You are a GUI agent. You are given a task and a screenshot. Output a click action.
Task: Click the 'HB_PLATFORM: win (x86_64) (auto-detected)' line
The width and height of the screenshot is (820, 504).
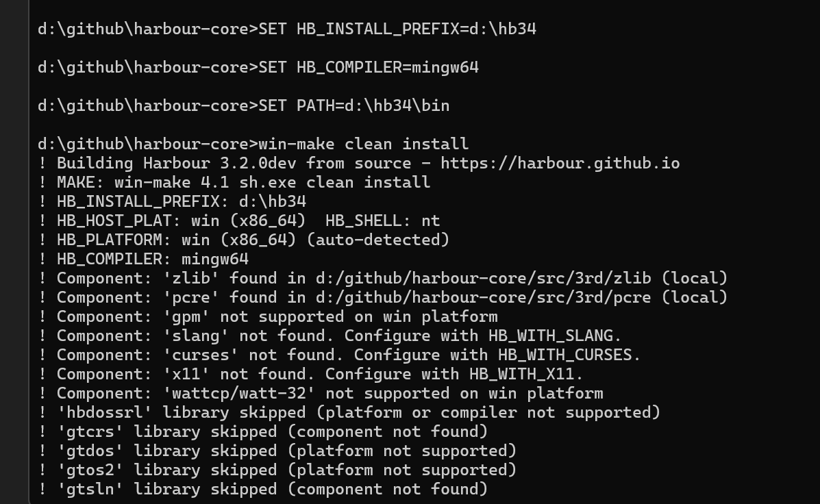[x=253, y=240]
